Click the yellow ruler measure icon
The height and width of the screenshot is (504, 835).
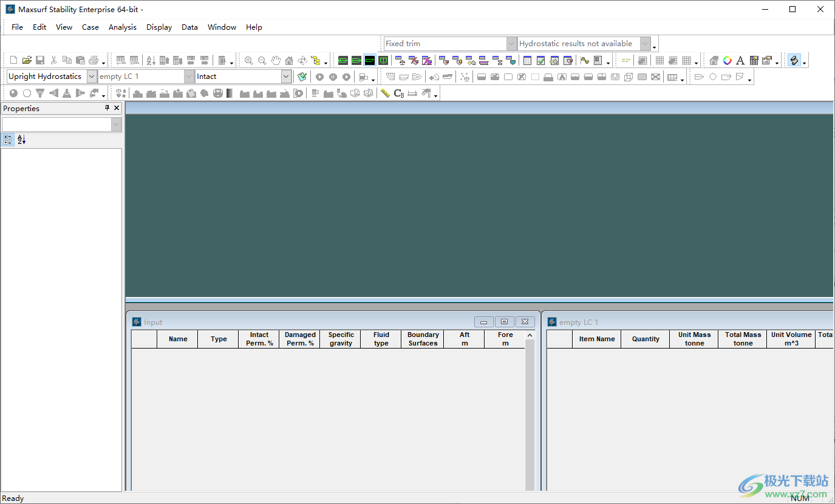point(385,93)
